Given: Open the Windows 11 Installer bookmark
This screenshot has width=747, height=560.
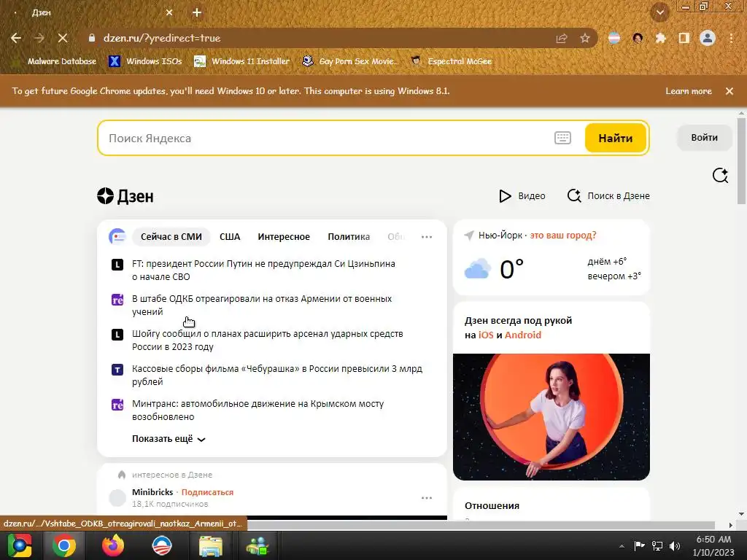Looking at the screenshot, I should pos(242,61).
